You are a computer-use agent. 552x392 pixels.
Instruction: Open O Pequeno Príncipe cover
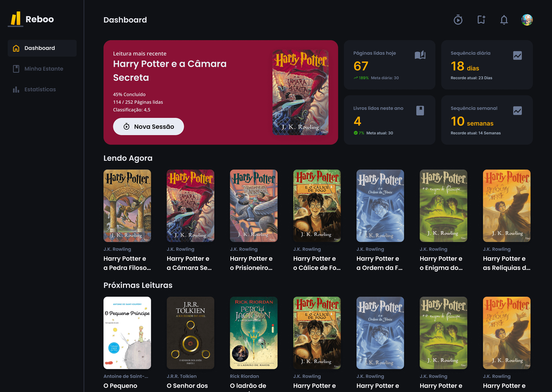click(127, 333)
